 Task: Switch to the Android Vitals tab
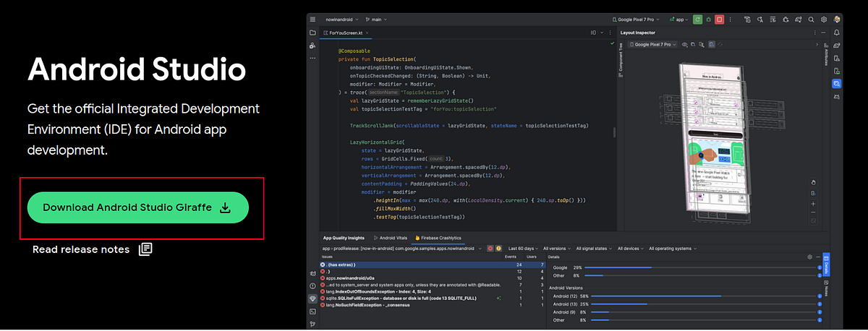point(391,238)
